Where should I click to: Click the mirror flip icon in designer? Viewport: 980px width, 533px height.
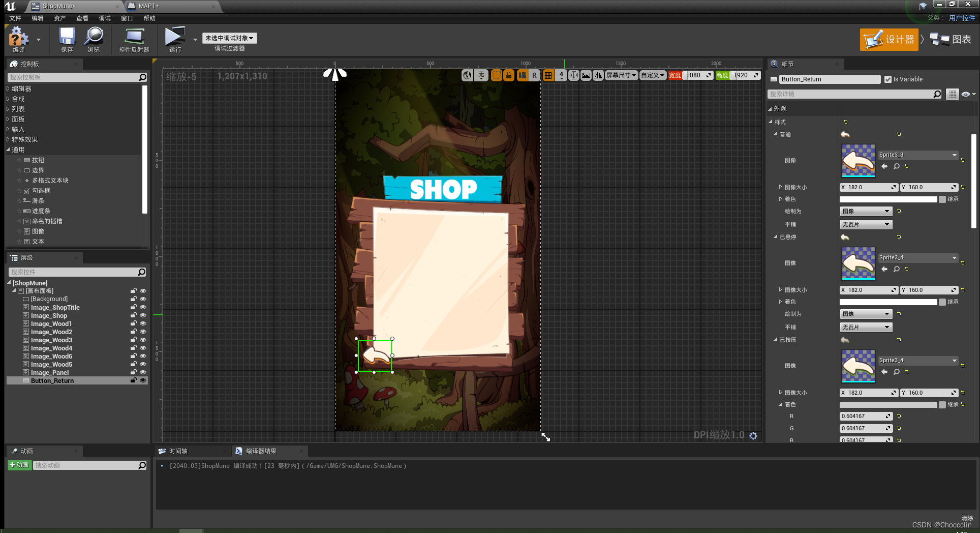pyautogui.click(x=598, y=75)
